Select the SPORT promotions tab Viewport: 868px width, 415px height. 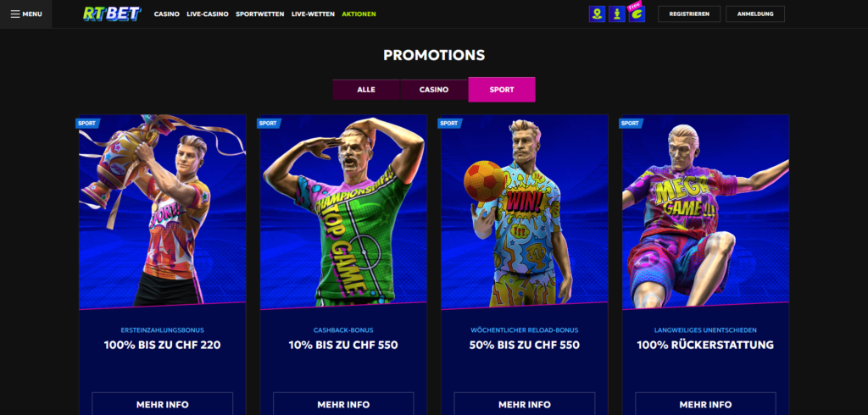point(502,90)
